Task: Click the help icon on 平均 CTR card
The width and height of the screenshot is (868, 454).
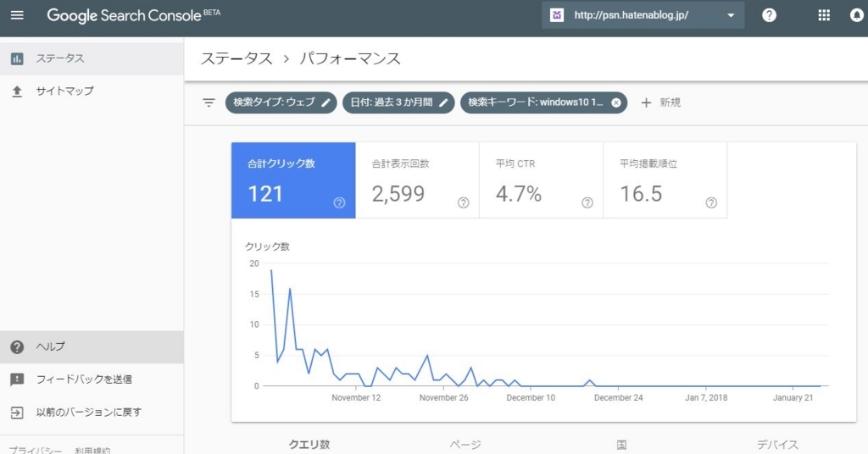Action: [587, 203]
